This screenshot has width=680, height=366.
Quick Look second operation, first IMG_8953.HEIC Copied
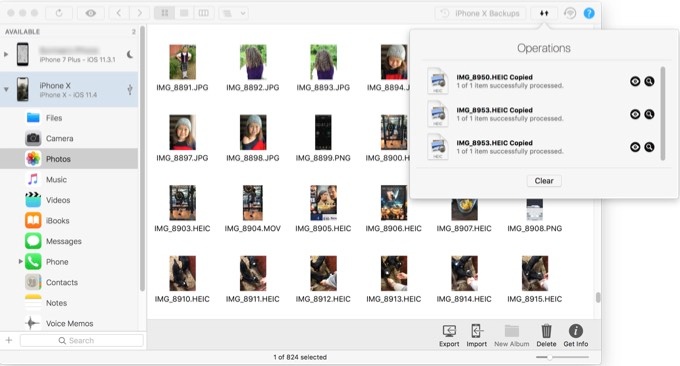tap(635, 114)
